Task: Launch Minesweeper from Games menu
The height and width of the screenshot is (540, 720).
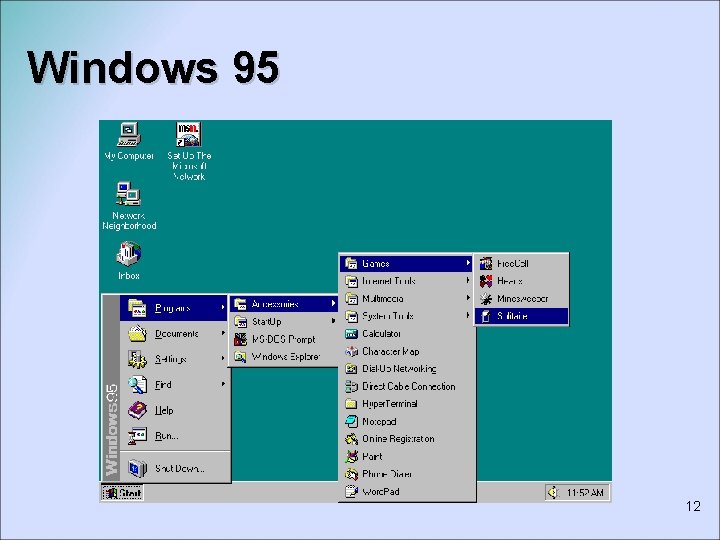Action: point(522,299)
